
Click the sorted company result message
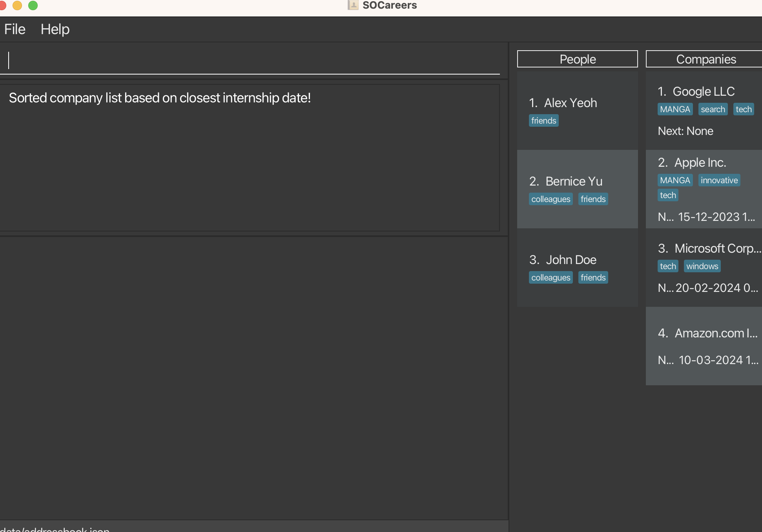pos(160,98)
